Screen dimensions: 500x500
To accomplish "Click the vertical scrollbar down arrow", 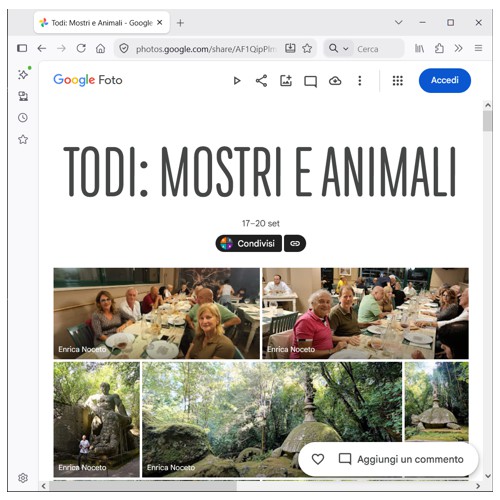I will click(x=488, y=476).
